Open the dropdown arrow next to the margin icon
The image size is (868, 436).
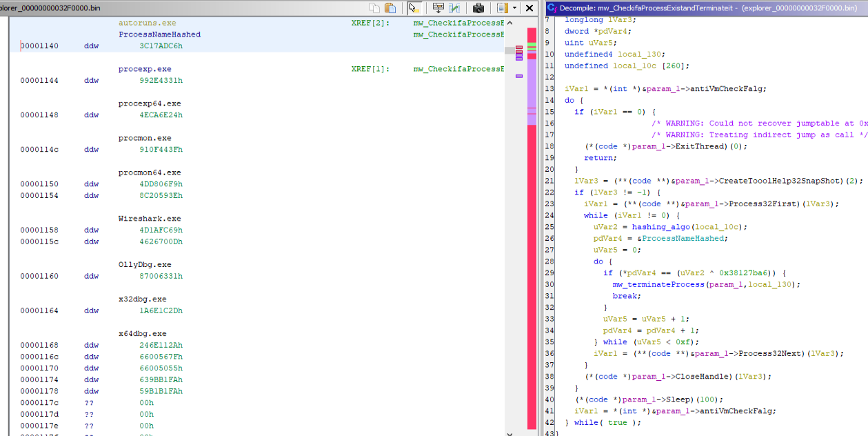pos(514,7)
